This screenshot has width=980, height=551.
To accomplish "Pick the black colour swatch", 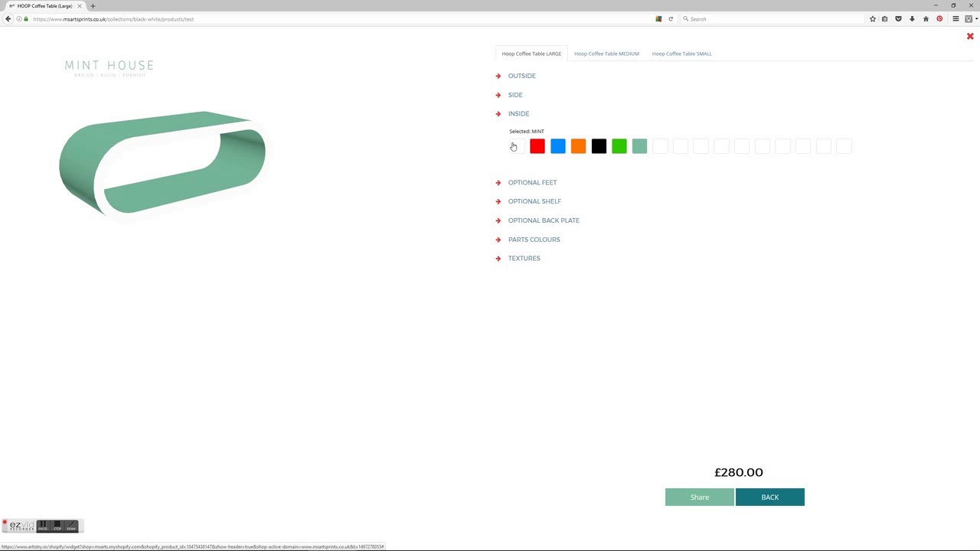I will (599, 146).
